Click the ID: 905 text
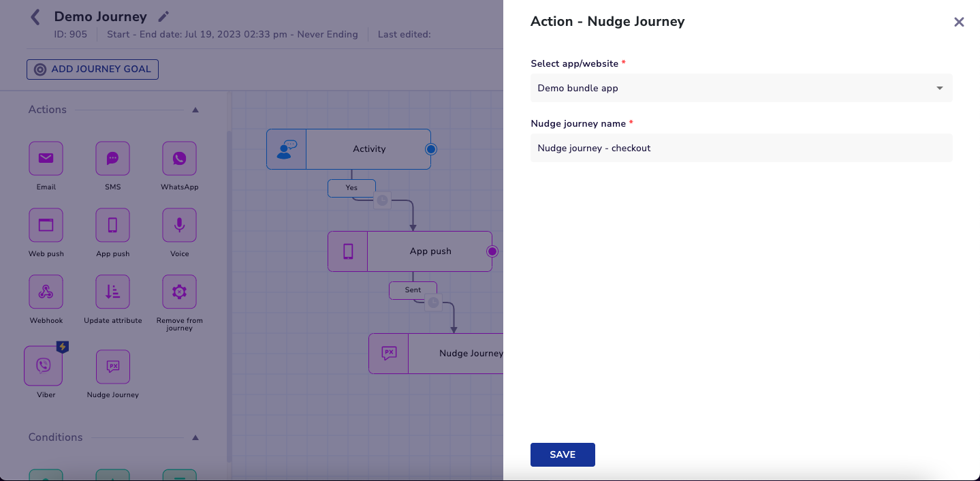Image resolution: width=980 pixels, height=481 pixels. pos(70,34)
